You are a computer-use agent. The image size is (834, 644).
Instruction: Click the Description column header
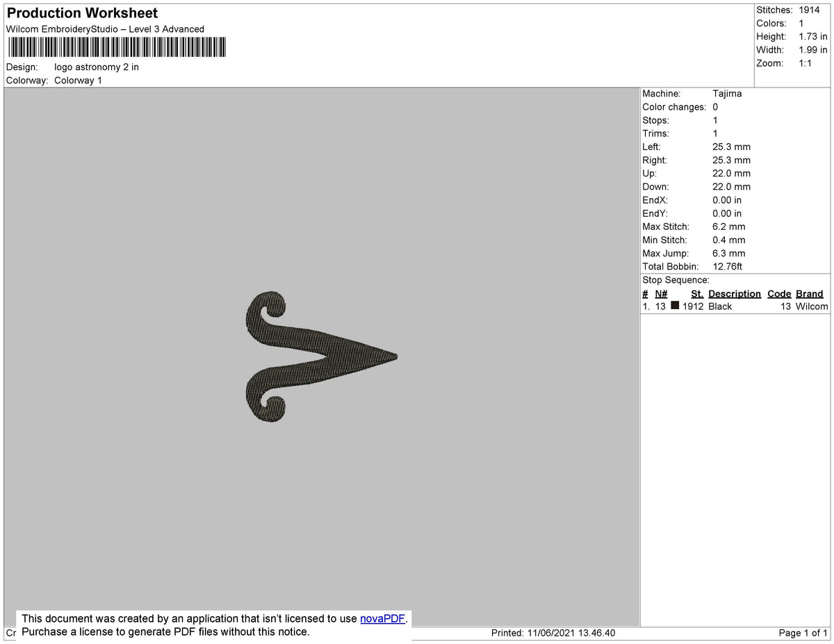[734, 293]
